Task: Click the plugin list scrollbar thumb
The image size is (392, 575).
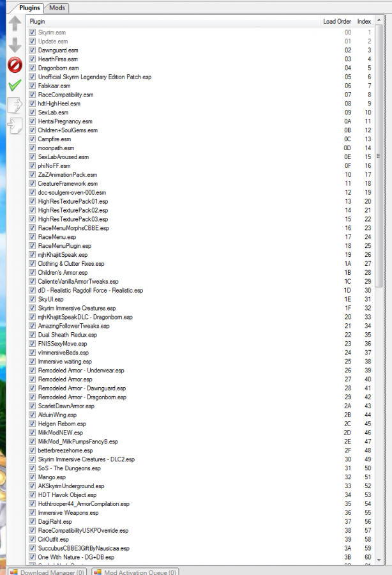Action: pos(379,156)
